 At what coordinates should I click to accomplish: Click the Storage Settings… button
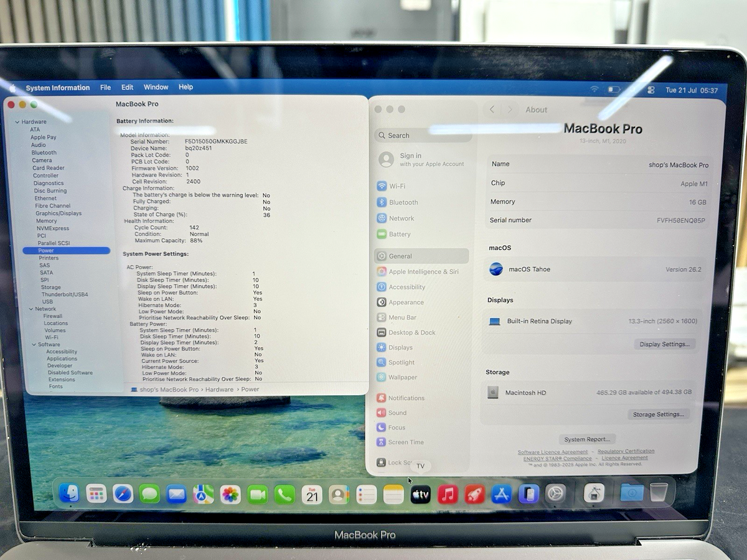click(x=658, y=414)
